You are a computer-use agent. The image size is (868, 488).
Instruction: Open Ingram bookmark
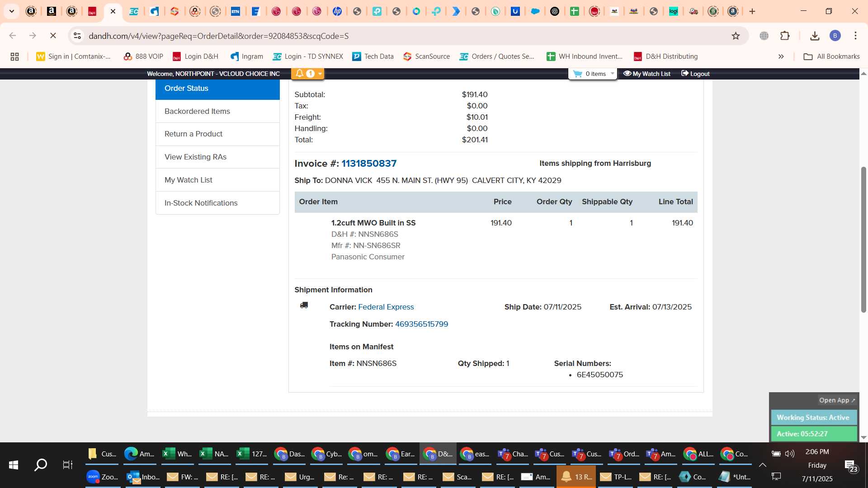(246, 56)
